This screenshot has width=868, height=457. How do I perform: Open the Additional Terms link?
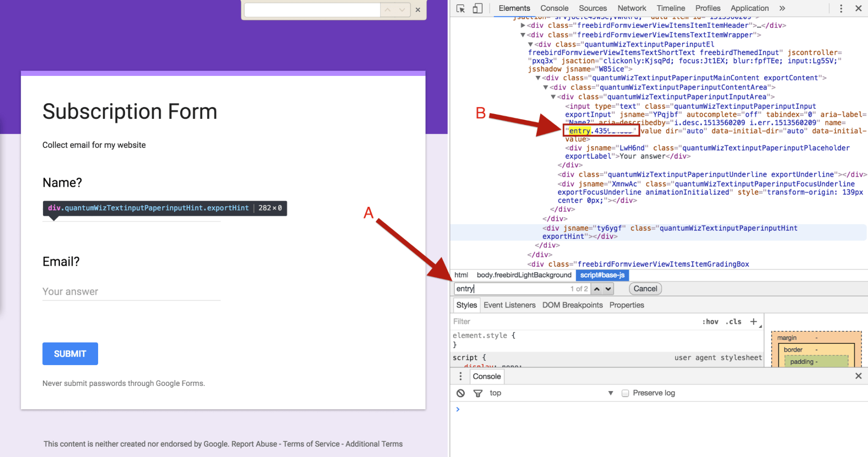[x=374, y=444]
